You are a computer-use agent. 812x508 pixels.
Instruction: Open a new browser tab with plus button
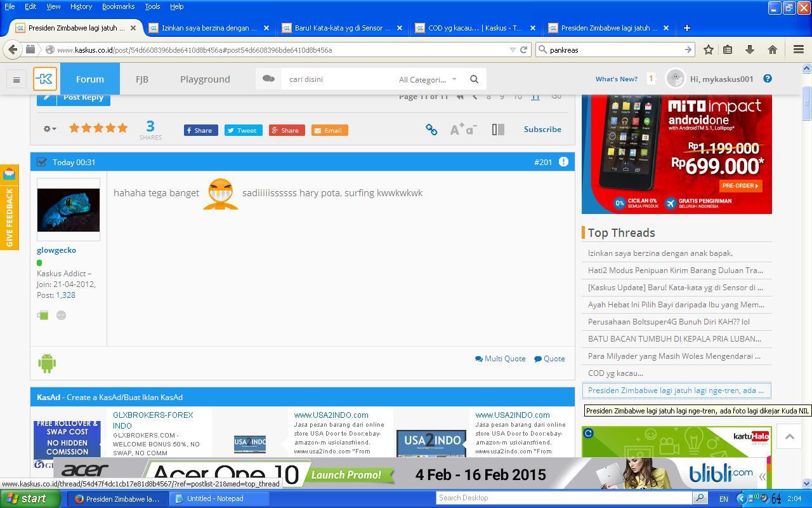point(686,28)
